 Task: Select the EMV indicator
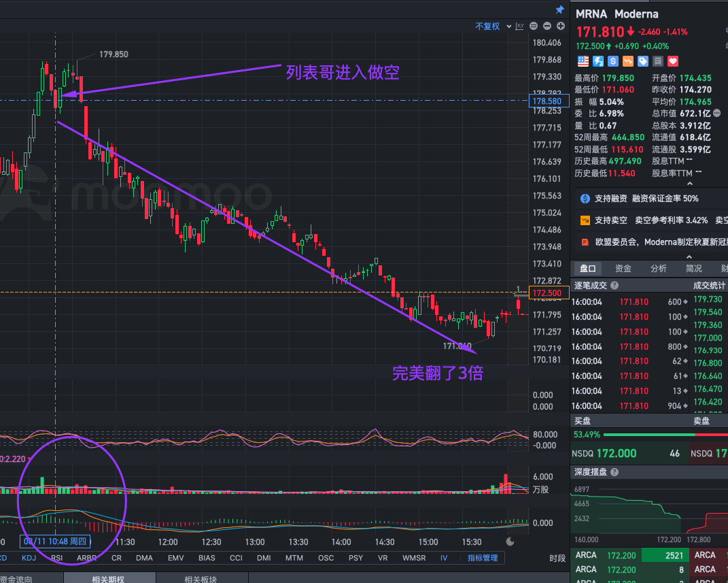[176, 557]
